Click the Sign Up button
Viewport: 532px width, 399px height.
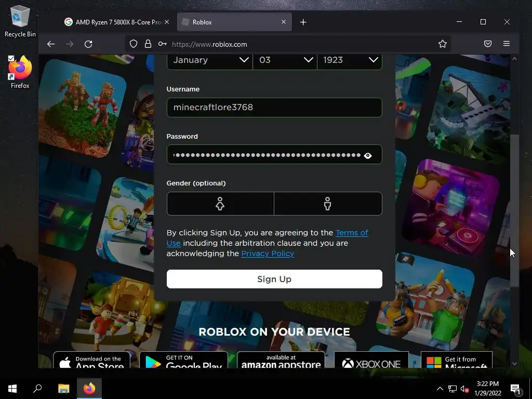click(274, 279)
